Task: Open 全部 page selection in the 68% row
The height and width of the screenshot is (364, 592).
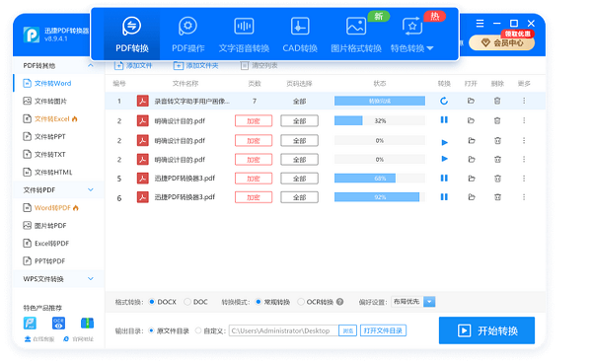Action: coord(299,179)
